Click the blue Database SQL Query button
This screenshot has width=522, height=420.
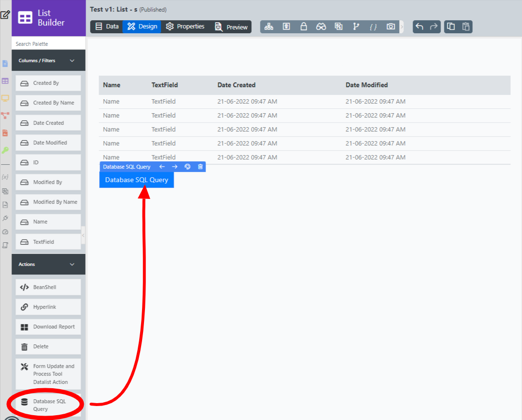pos(136,180)
